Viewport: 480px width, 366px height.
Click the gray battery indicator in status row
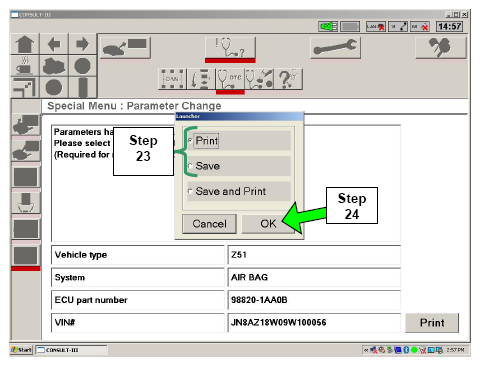350,27
